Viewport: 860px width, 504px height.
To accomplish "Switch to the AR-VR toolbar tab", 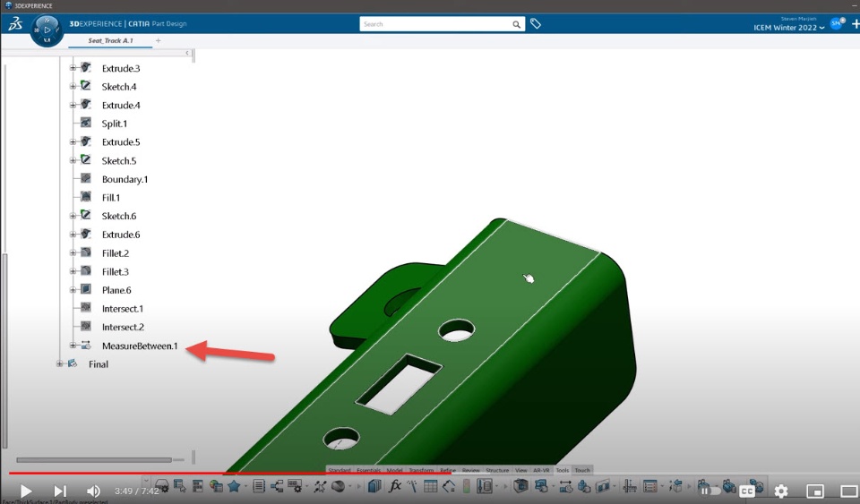I will pyautogui.click(x=541, y=470).
